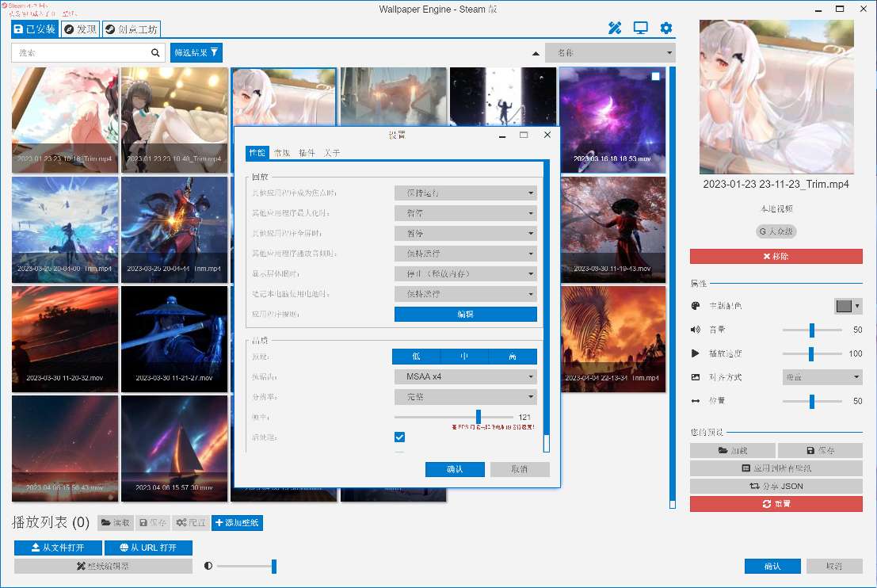Open settings via the gear icon
This screenshot has width=877, height=588.
coord(666,28)
